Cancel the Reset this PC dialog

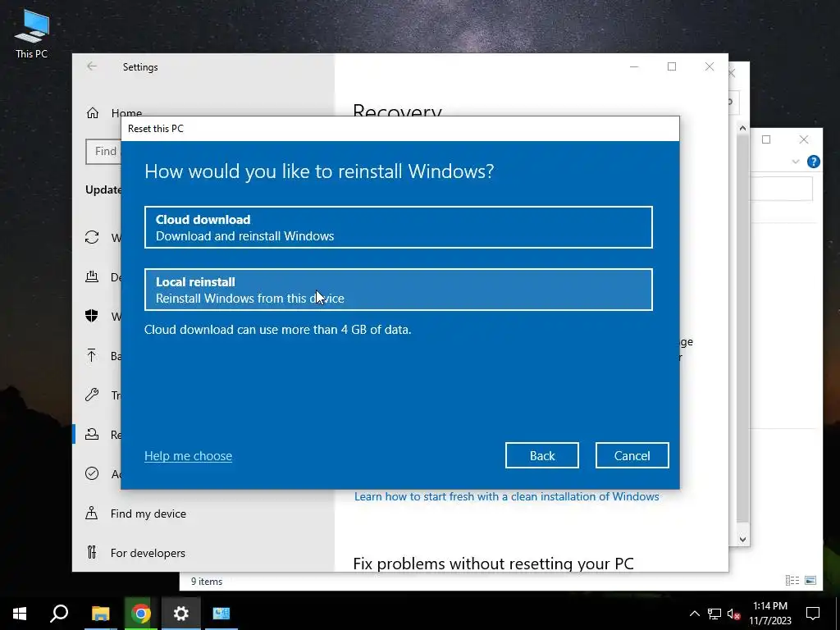[632, 455]
